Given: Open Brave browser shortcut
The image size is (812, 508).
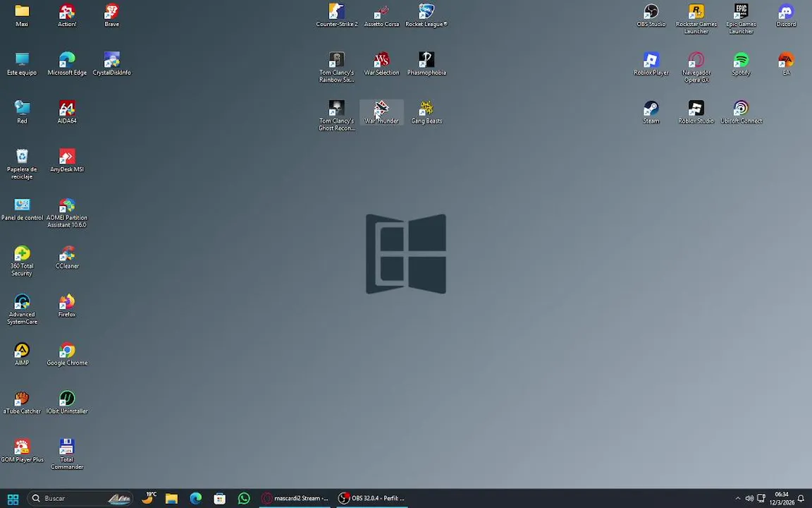Looking at the screenshot, I should (112, 15).
